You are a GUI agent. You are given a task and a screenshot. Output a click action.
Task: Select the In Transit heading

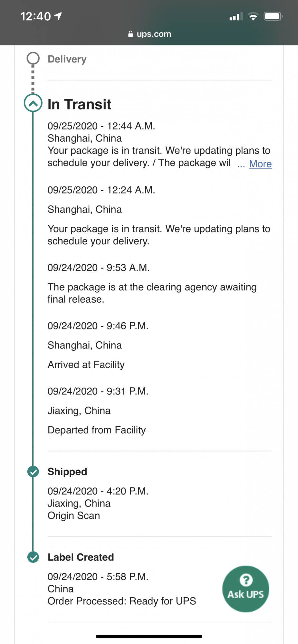[79, 104]
